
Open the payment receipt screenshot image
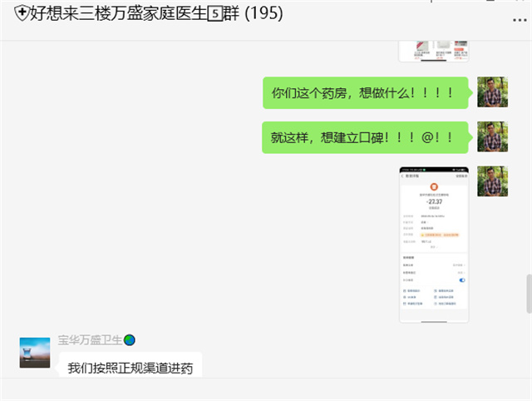pos(433,245)
